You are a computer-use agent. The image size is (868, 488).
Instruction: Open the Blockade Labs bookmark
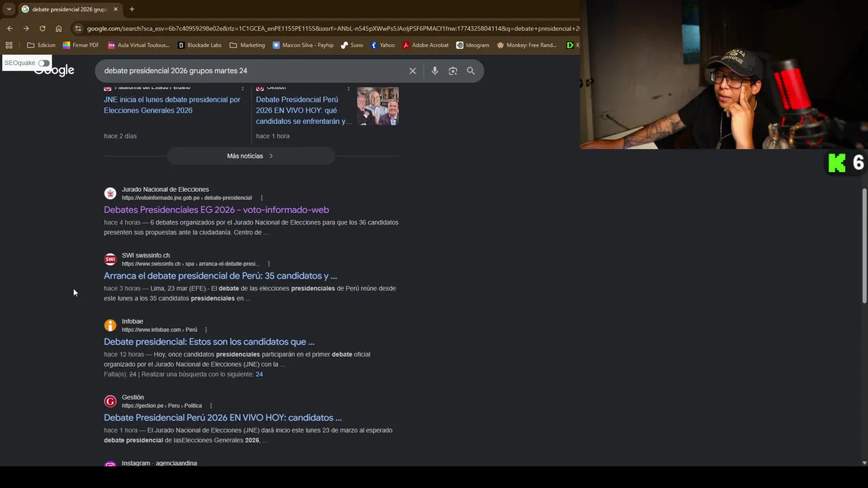[x=199, y=45]
